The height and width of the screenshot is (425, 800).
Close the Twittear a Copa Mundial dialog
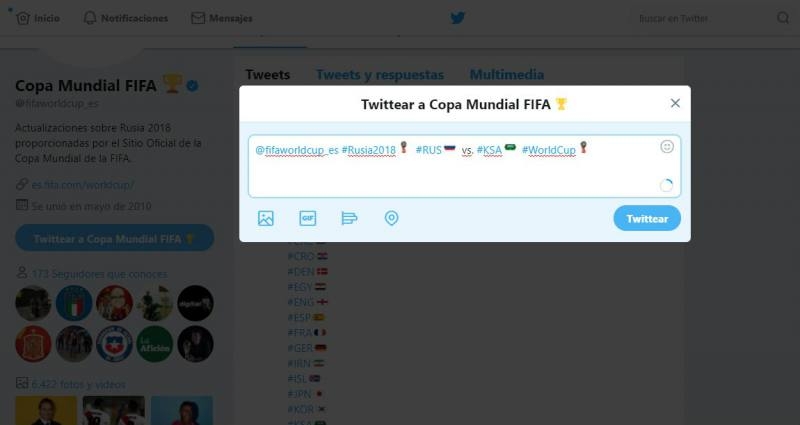tap(675, 103)
